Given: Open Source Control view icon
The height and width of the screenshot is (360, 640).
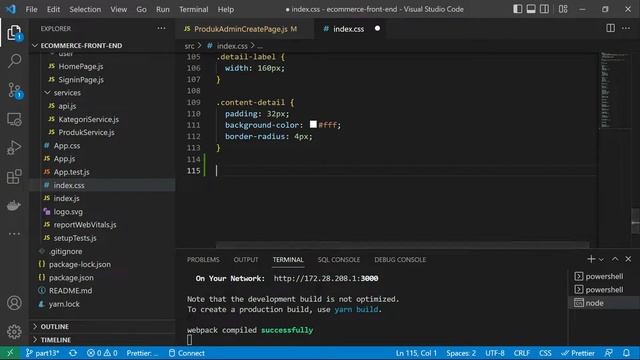Looking at the screenshot, I should click(14, 90).
